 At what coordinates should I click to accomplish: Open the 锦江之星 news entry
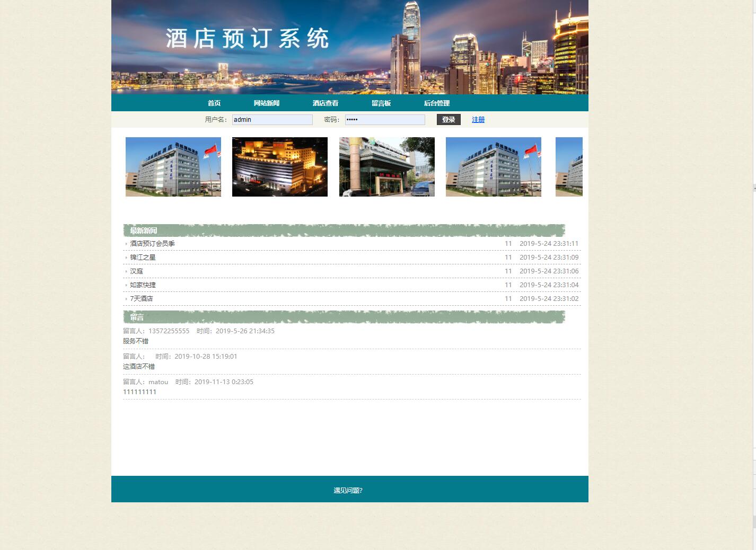point(142,257)
